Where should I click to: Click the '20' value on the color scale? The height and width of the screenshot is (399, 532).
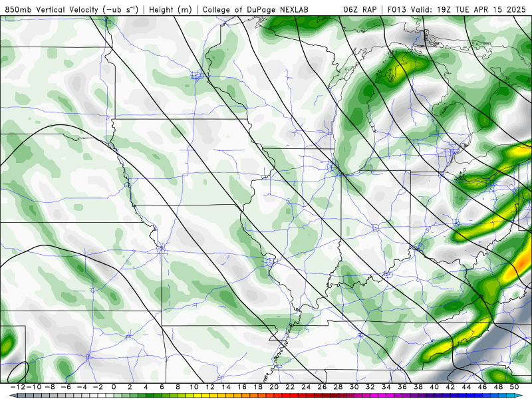click(x=274, y=387)
